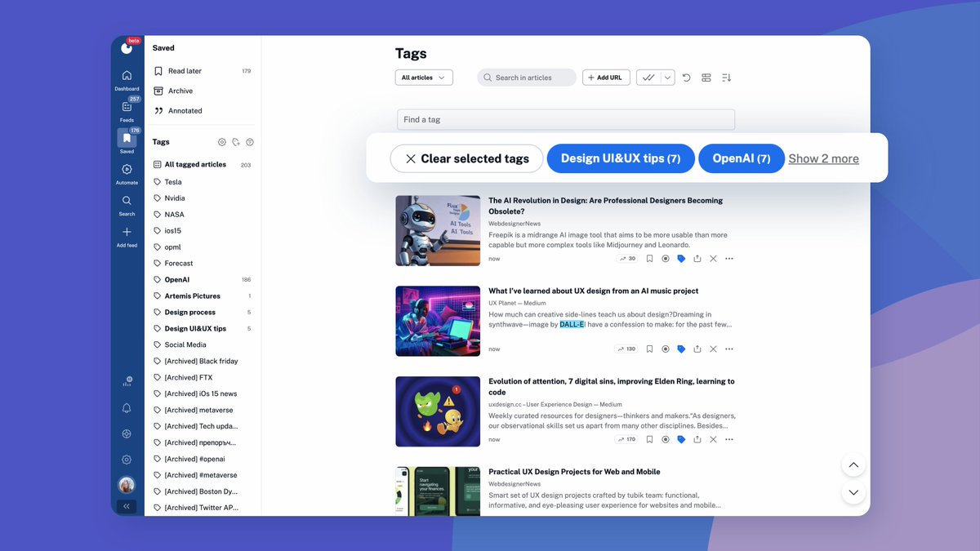
Task: Click the Show 2 more link
Action: pos(823,158)
